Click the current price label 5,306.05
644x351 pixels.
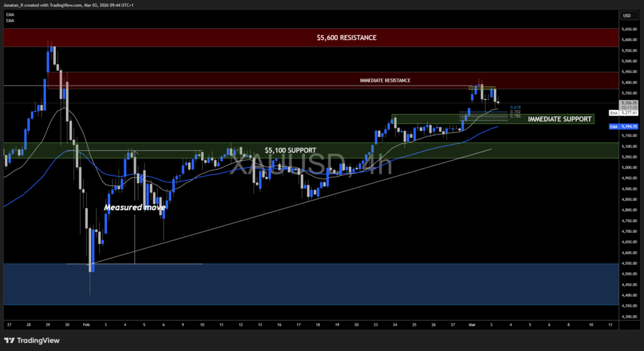[x=629, y=103]
